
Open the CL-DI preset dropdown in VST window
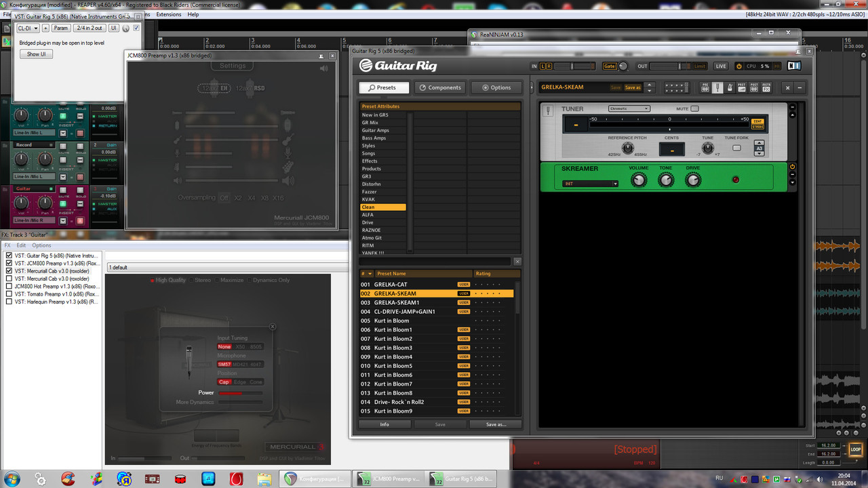28,28
